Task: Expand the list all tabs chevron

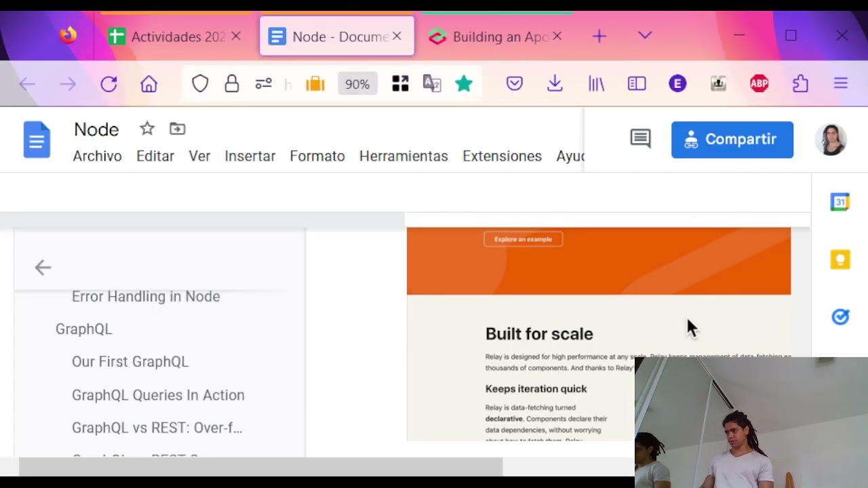Action: tap(645, 35)
